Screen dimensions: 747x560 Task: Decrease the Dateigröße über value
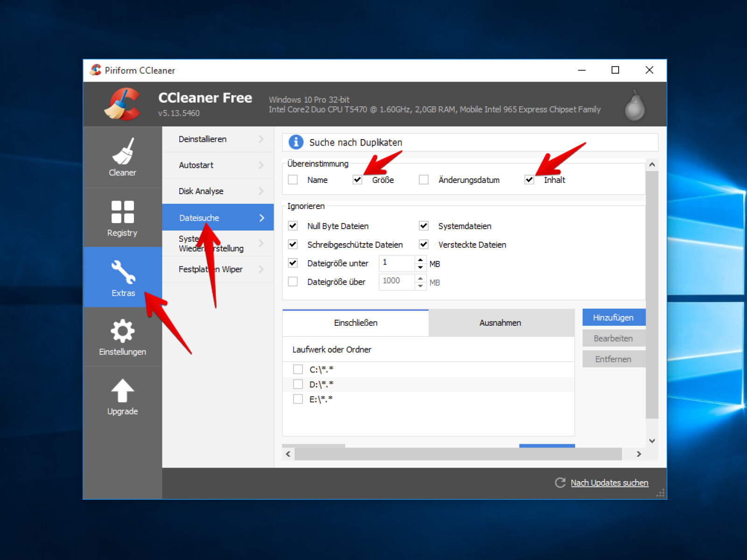pyautogui.click(x=420, y=286)
